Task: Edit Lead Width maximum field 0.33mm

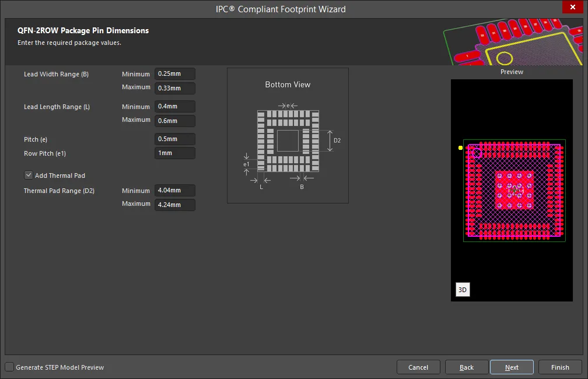Action: click(175, 88)
